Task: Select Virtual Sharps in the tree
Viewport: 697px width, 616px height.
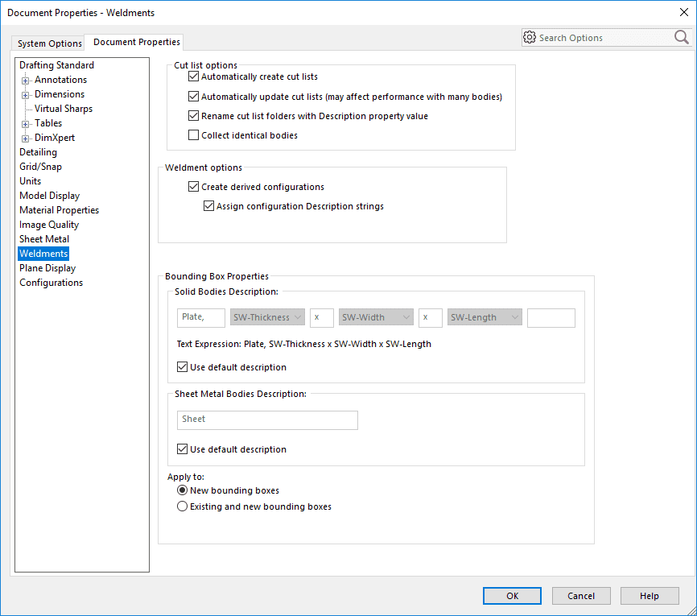Action: (x=64, y=109)
